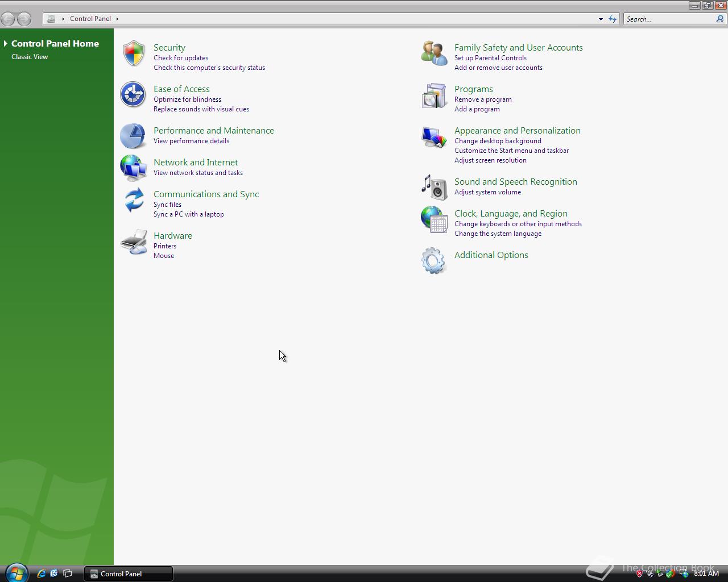Expand the arrow after Control Panel breadcrumb

(x=117, y=19)
